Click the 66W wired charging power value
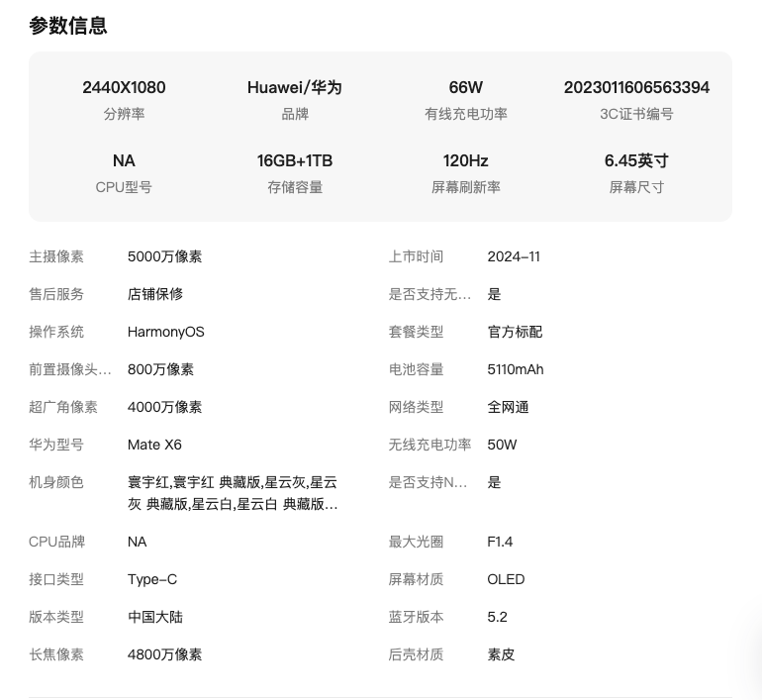This screenshot has height=700, width=762. coord(465,87)
